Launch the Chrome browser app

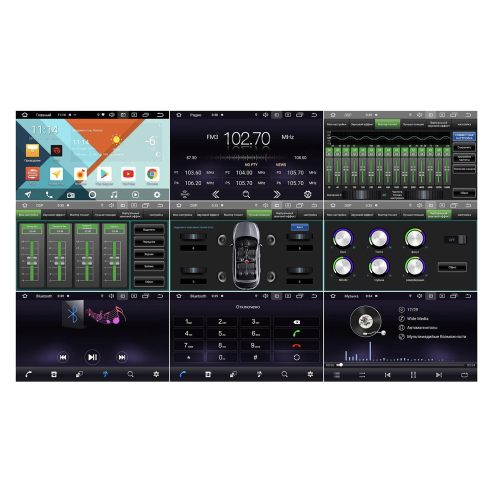pos(152,174)
